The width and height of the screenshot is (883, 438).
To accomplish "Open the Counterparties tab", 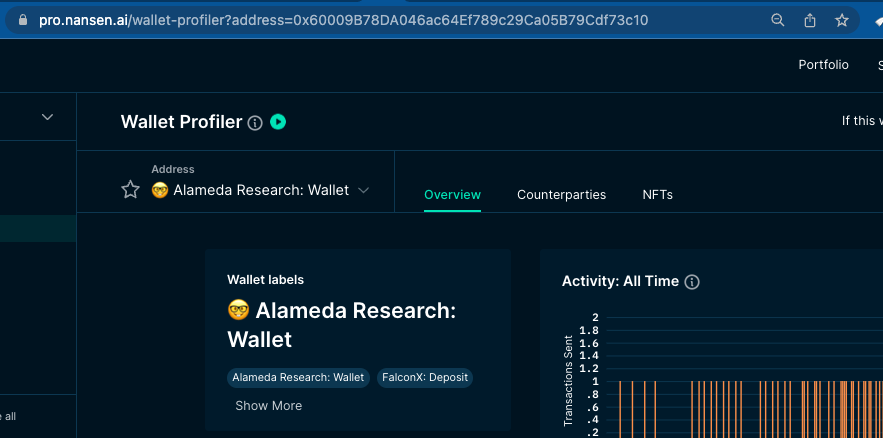I will coord(561,195).
